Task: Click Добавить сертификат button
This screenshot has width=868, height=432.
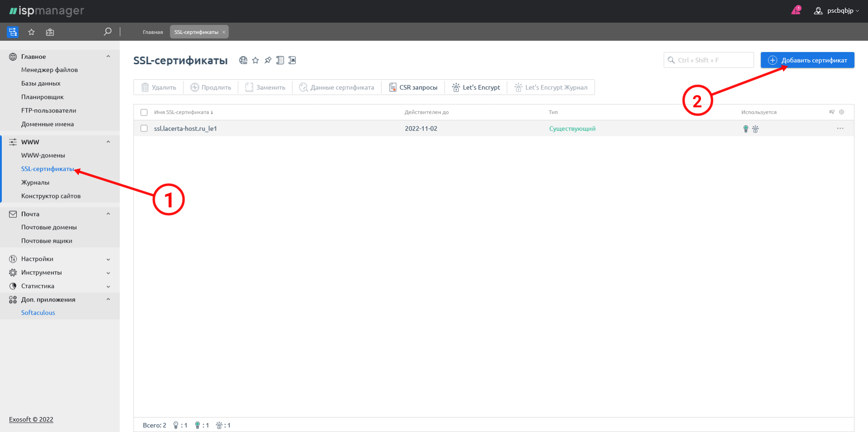Action: 807,60
